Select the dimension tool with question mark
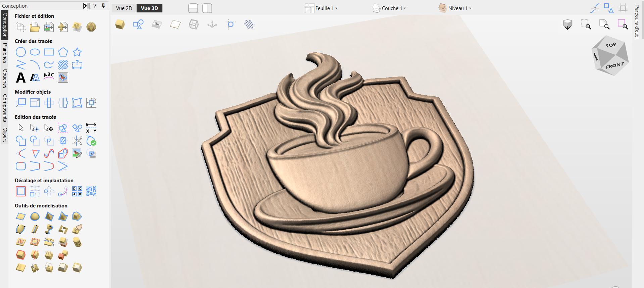This screenshot has width=644, height=288. coord(77,64)
